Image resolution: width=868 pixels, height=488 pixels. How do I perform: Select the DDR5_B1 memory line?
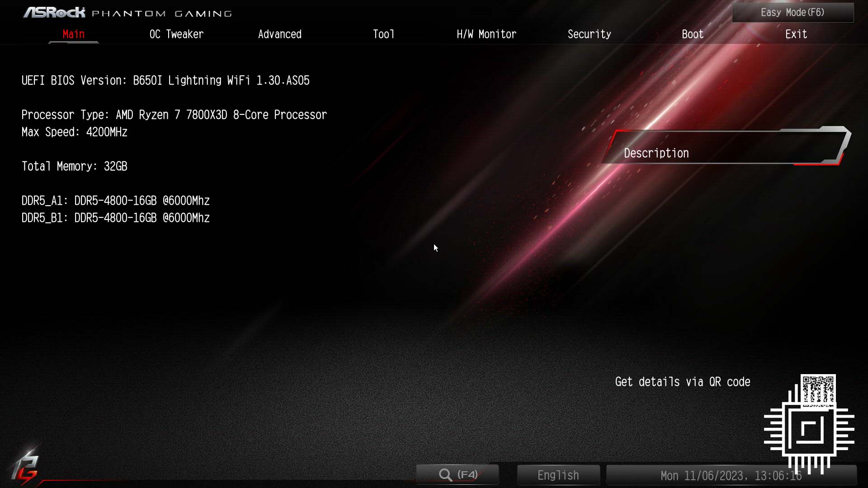(116, 218)
